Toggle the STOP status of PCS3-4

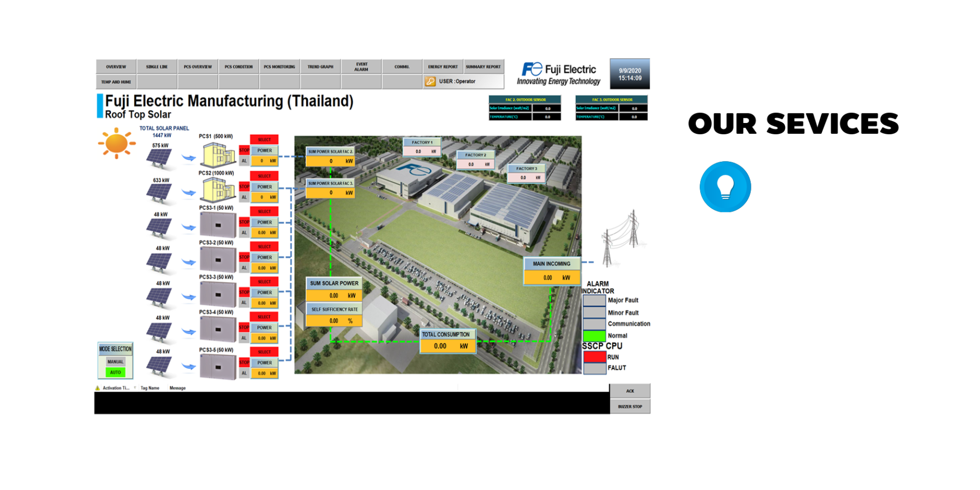pyautogui.click(x=244, y=327)
